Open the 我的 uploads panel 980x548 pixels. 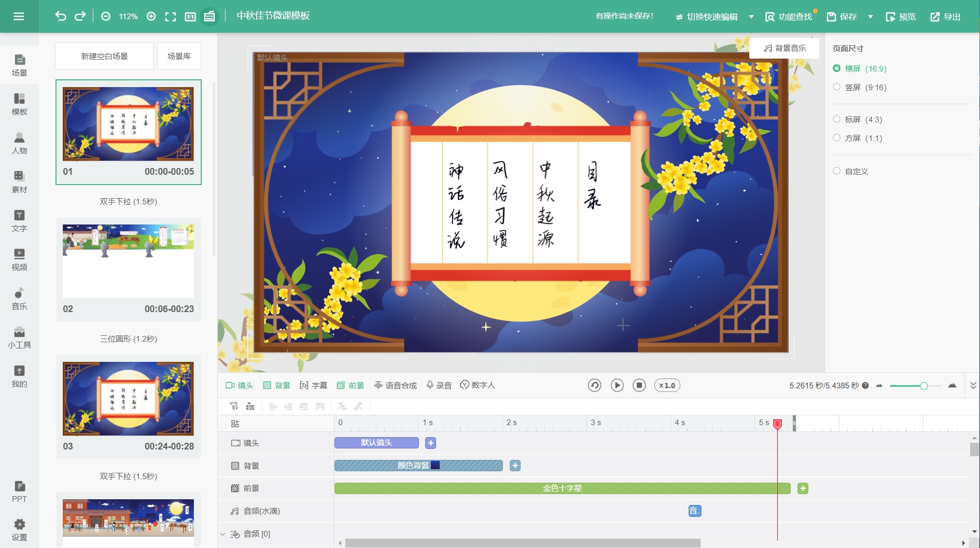point(19,376)
